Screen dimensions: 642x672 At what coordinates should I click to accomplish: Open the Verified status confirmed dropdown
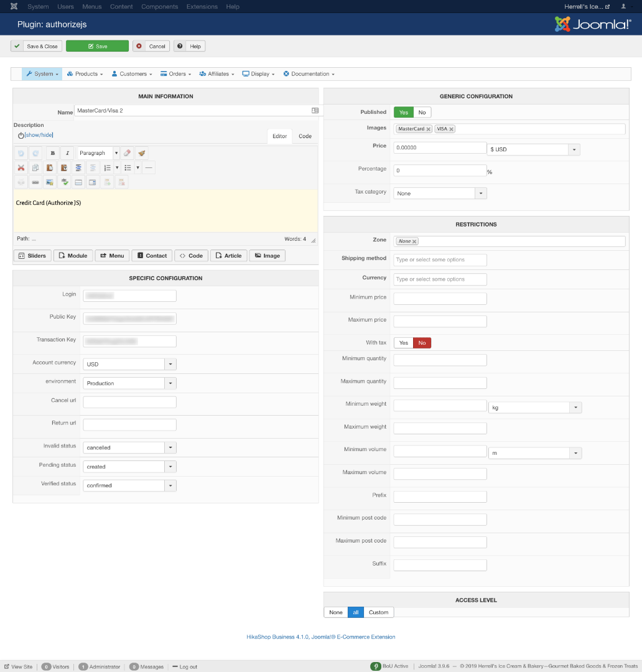[129, 485]
